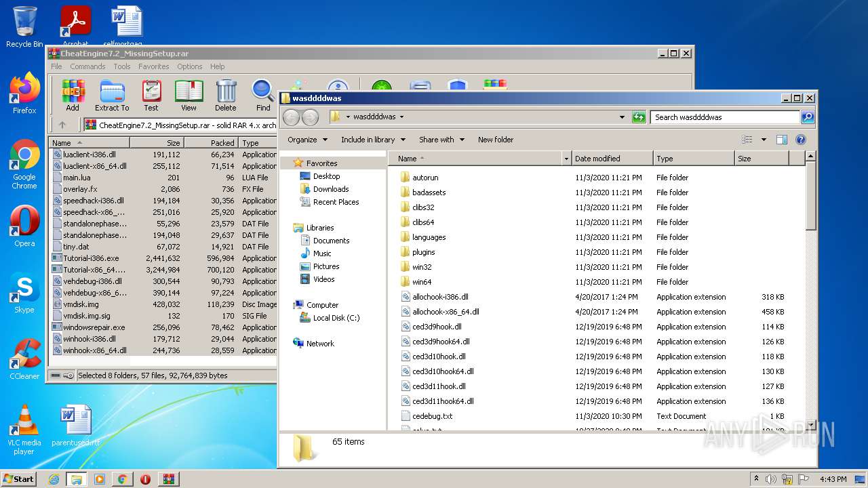Open the Commands menu in WinRAR
This screenshot has width=868, height=488.
click(x=87, y=66)
